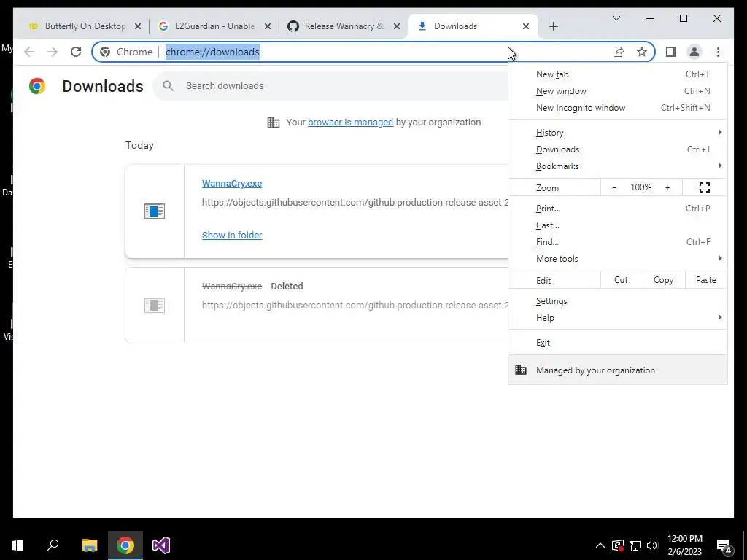Click the network tray icon

click(x=635, y=545)
